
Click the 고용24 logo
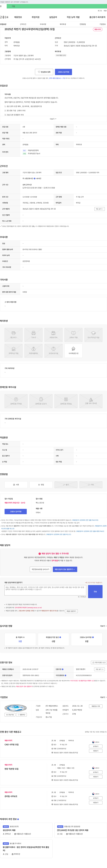[4, 17]
